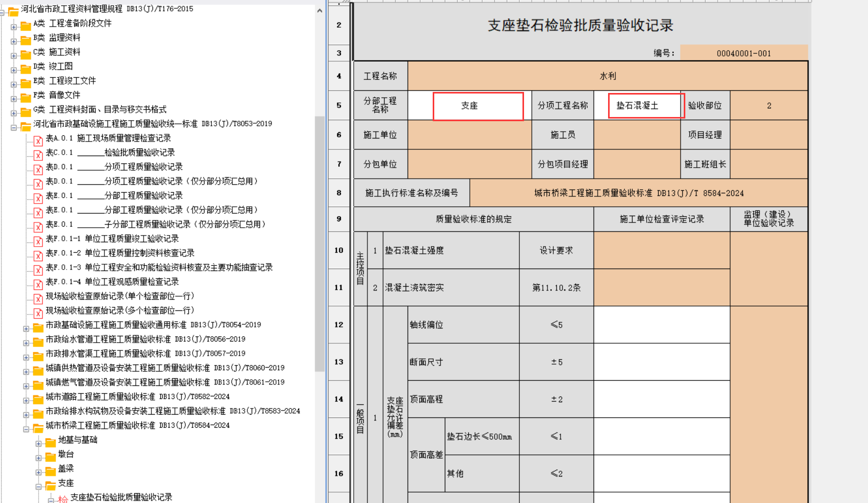The image size is (868, 503).
Task: Click the tree panel scroll up arrow
Action: [319, 10]
